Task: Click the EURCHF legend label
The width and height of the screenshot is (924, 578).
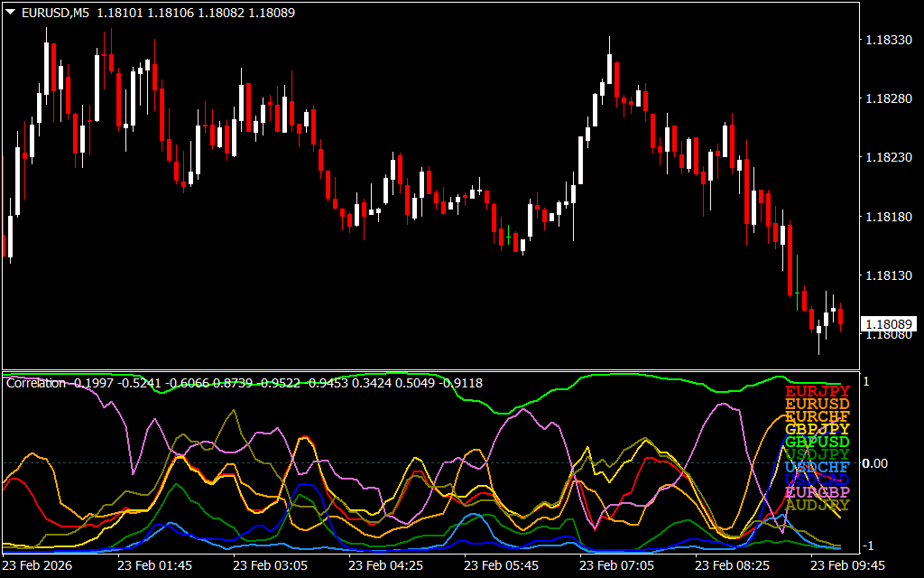Action: coord(818,416)
